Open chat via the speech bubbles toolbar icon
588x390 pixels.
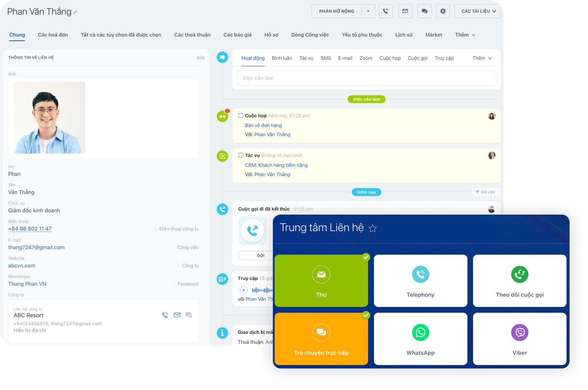pyautogui.click(x=424, y=11)
